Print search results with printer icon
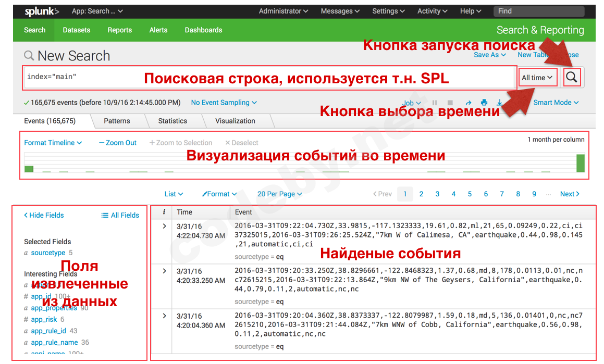The image size is (604, 364). [x=484, y=103]
